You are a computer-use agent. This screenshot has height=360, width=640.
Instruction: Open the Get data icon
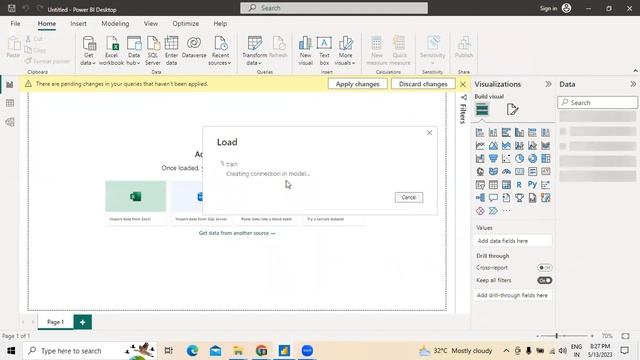coord(89,51)
